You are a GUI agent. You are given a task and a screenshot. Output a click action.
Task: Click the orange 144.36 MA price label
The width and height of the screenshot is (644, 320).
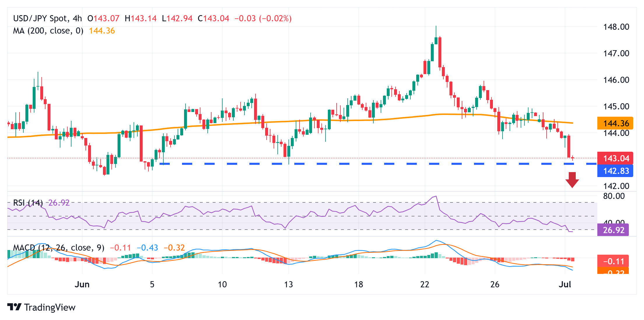click(615, 123)
